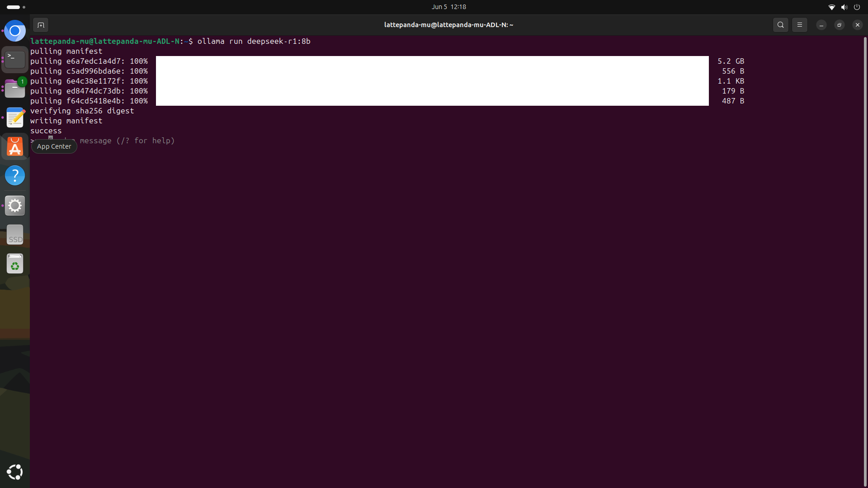Click the terminal window title text

pos(448,25)
